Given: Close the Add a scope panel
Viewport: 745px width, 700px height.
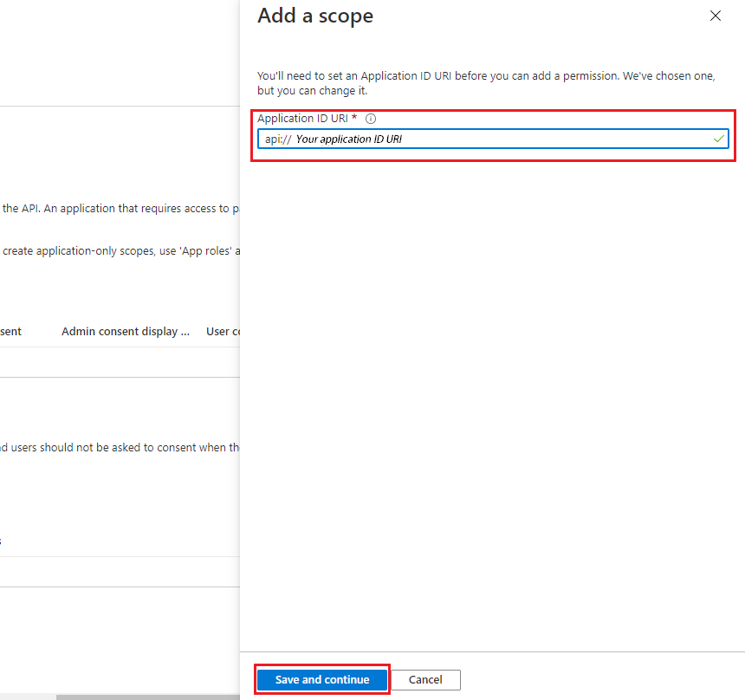Looking at the screenshot, I should [x=715, y=16].
